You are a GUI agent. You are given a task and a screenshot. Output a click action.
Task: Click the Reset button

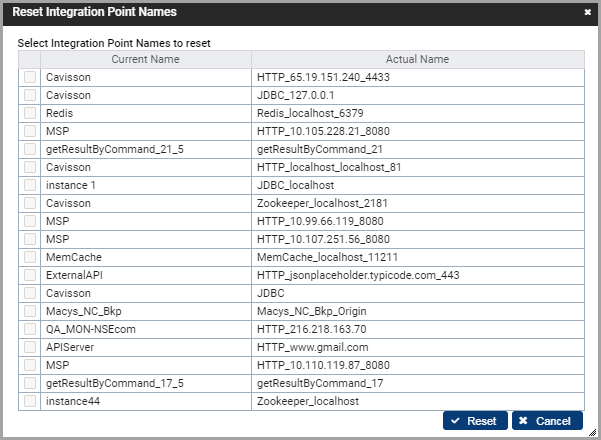[476, 421]
